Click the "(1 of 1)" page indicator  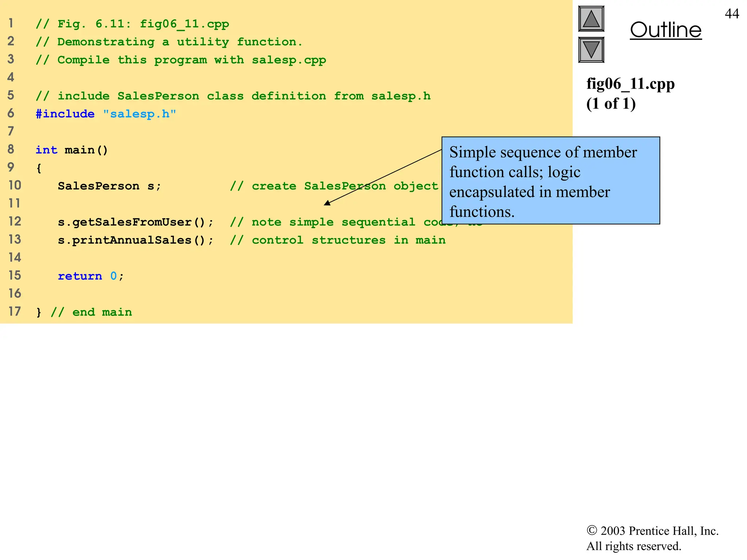pos(611,104)
